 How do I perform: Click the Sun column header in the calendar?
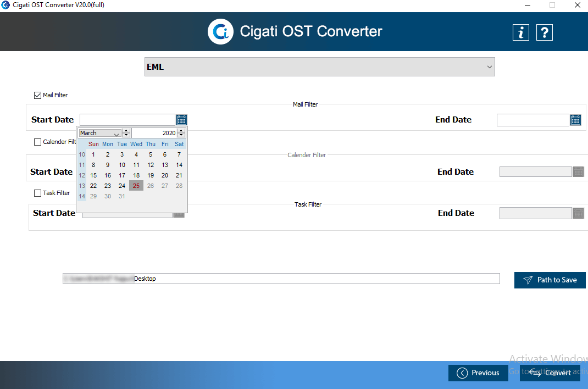pyautogui.click(x=93, y=144)
